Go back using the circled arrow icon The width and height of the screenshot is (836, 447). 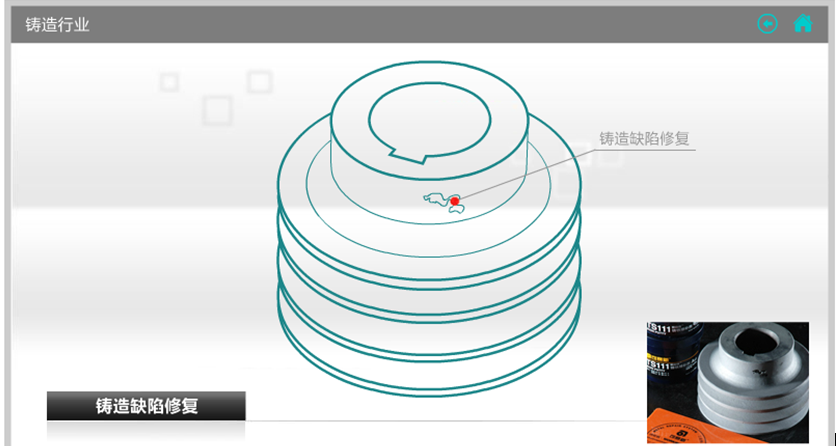coord(767,24)
